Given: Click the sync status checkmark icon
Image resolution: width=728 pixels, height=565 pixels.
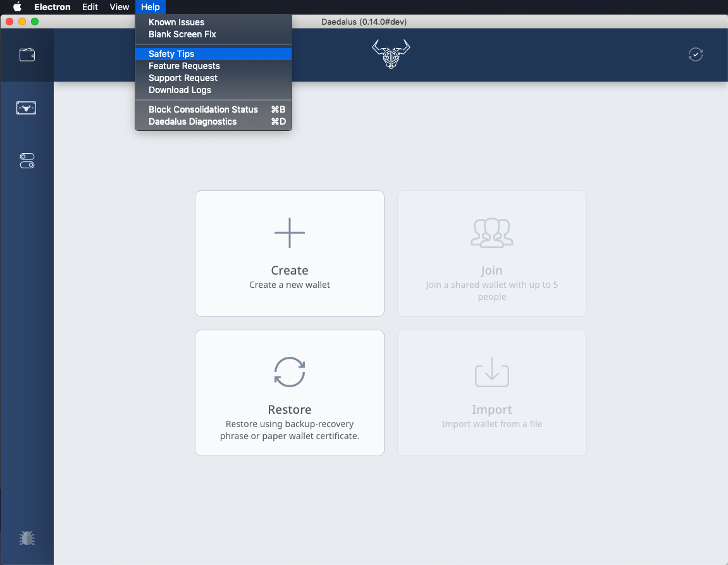Looking at the screenshot, I should 696,55.
